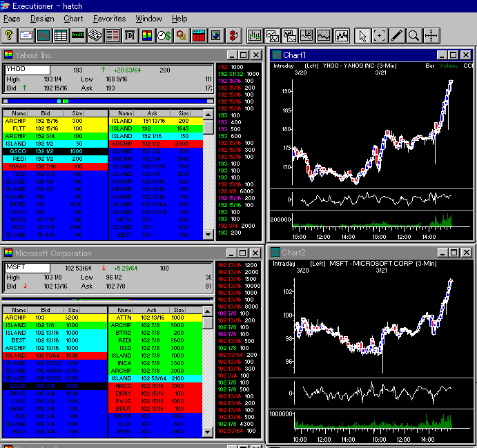Click the two-column list page icon

click(x=113, y=36)
